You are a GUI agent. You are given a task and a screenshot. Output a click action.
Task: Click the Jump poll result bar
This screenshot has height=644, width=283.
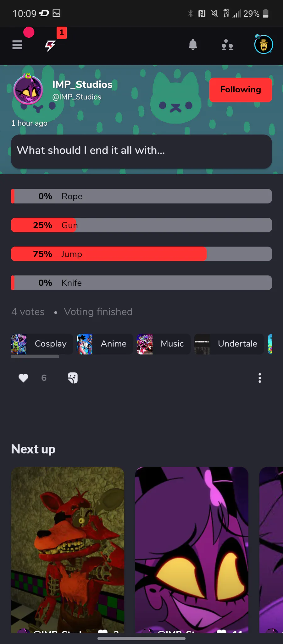141,254
